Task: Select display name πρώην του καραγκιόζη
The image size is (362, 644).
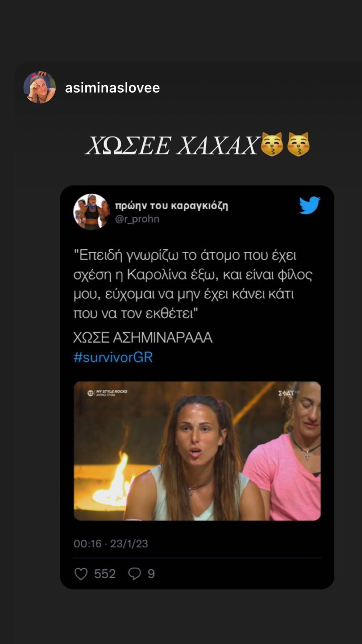Action: pos(171,205)
